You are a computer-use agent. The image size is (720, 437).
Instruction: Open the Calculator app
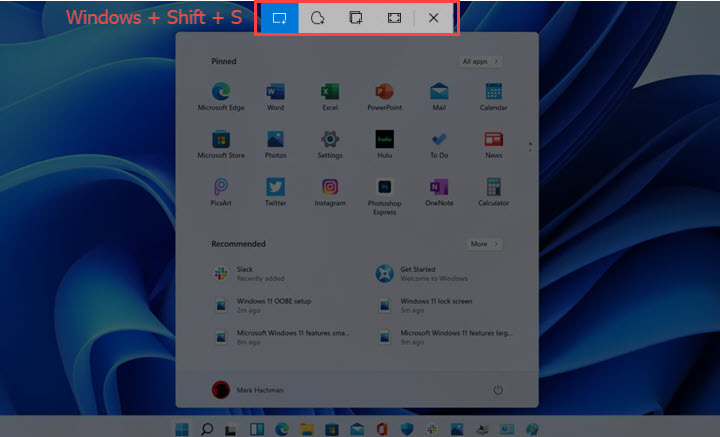tap(494, 192)
